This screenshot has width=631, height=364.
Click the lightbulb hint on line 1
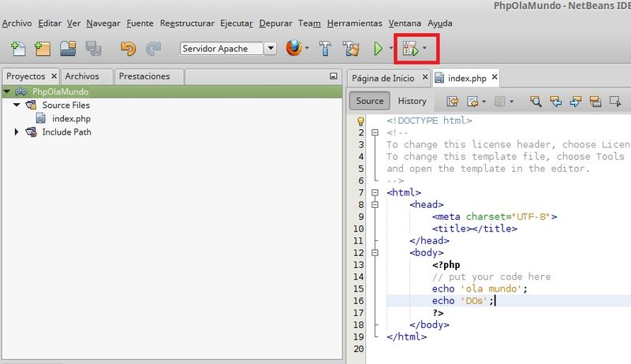click(x=360, y=121)
